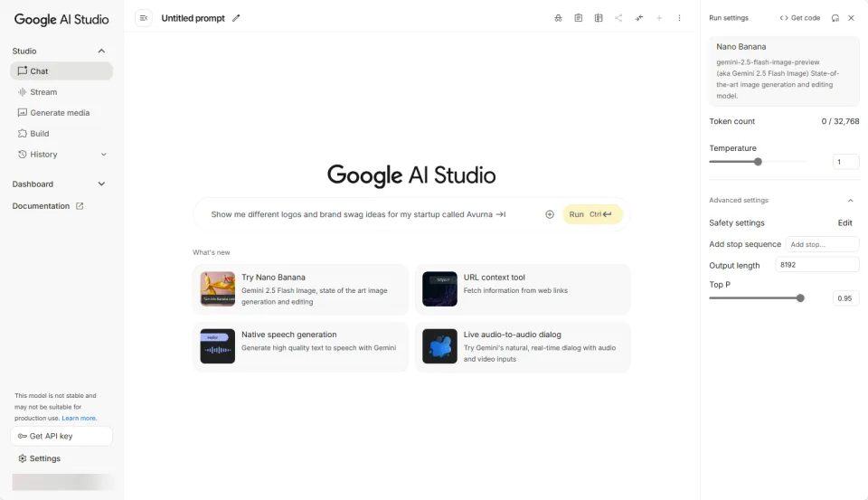The width and height of the screenshot is (868, 500).
Task: Adjust the Temperature slider handle
Action: pyautogui.click(x=758, y=162)
